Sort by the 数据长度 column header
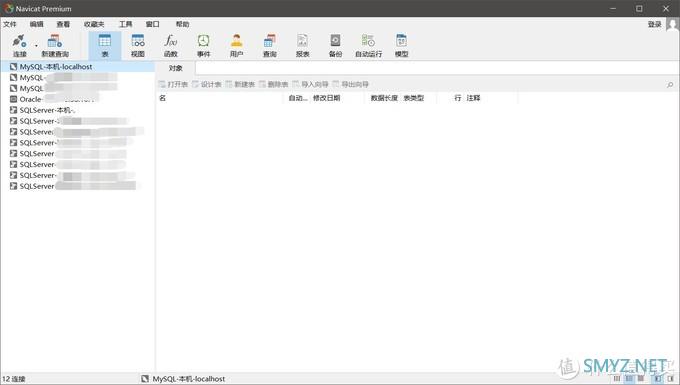This screenshot has width=680, height=385. click(x=383, y=98)
